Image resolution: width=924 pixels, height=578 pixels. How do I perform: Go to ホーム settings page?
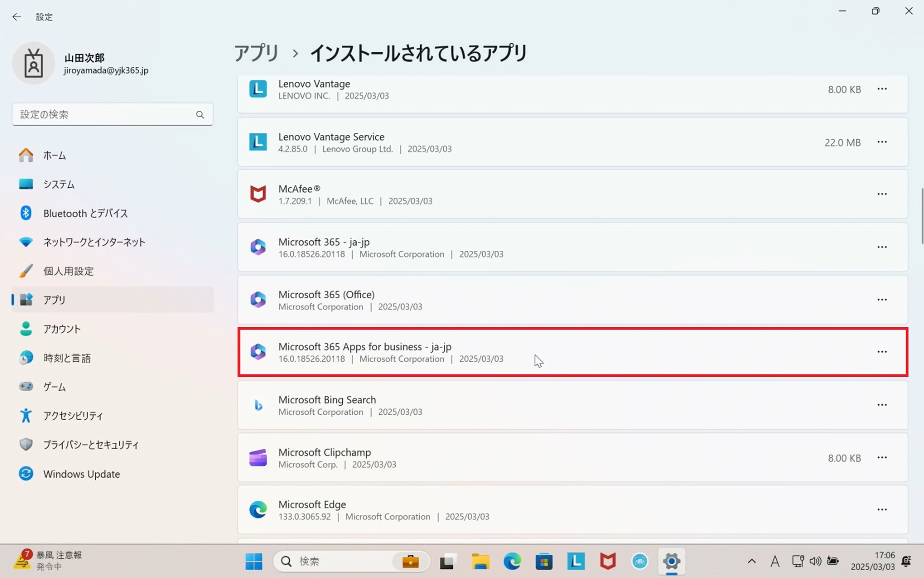[x=112, y=155]
